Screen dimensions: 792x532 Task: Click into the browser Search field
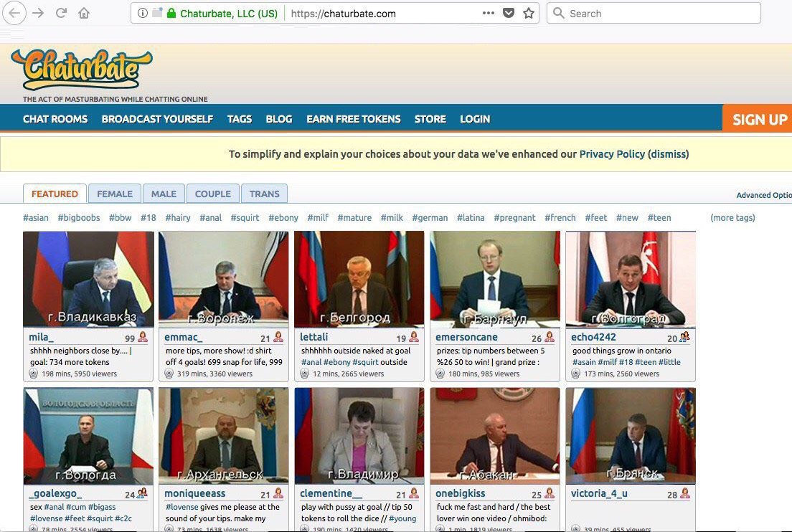click(654, 13)
